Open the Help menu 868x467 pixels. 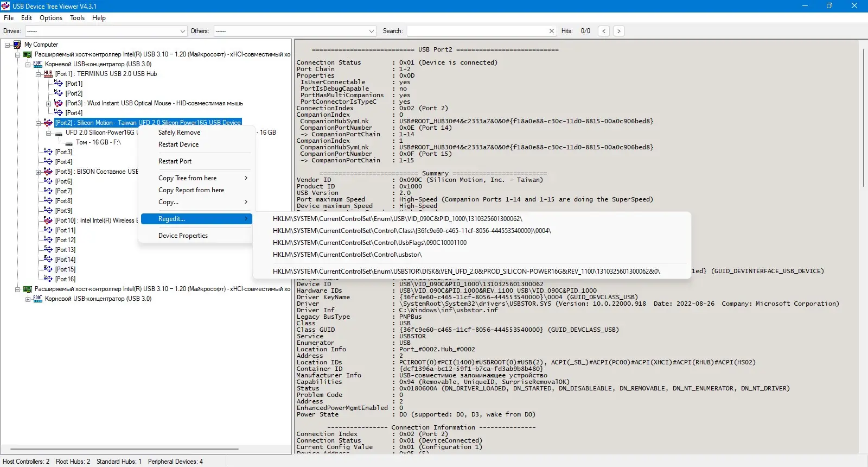point(99,18)
